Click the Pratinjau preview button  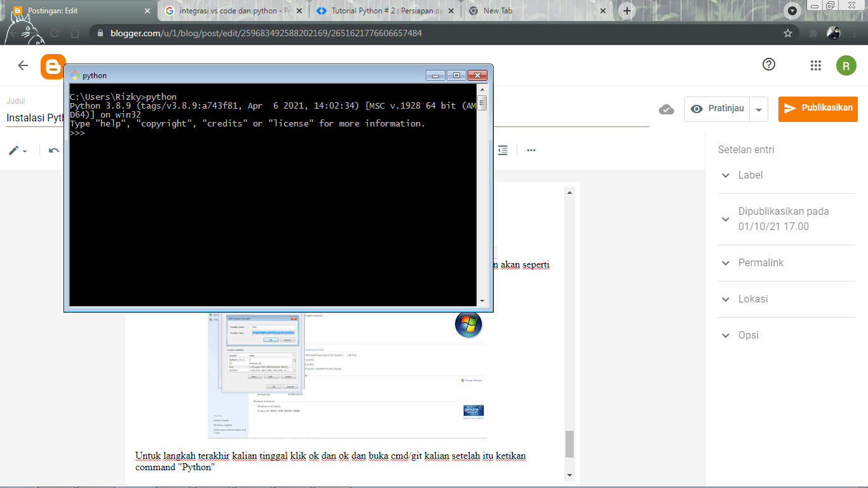pos(717,109)
